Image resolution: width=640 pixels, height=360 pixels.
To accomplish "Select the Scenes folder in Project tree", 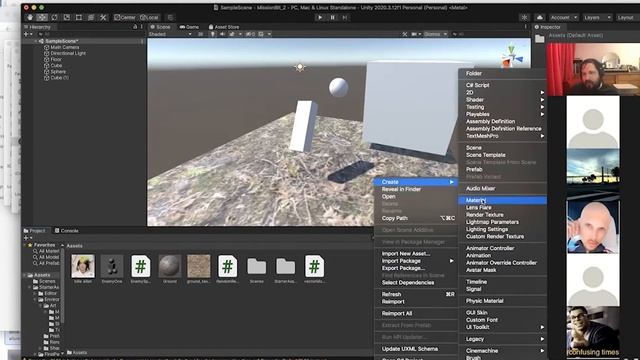I will [47, 281].
